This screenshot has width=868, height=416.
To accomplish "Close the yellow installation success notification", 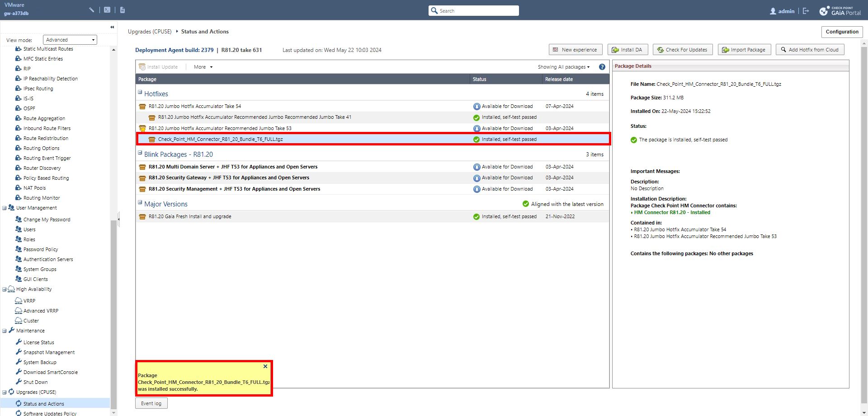I will [x=265, y=366].
